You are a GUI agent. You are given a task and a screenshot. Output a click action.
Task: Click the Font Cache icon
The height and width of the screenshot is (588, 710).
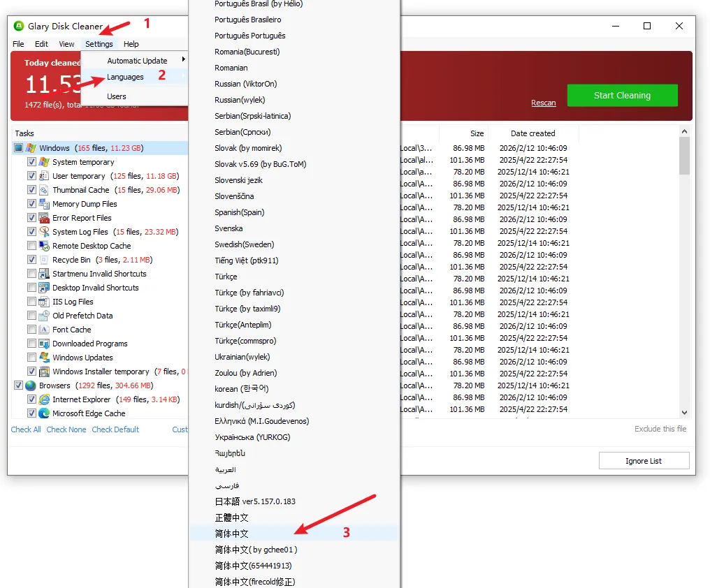[44, 330]
